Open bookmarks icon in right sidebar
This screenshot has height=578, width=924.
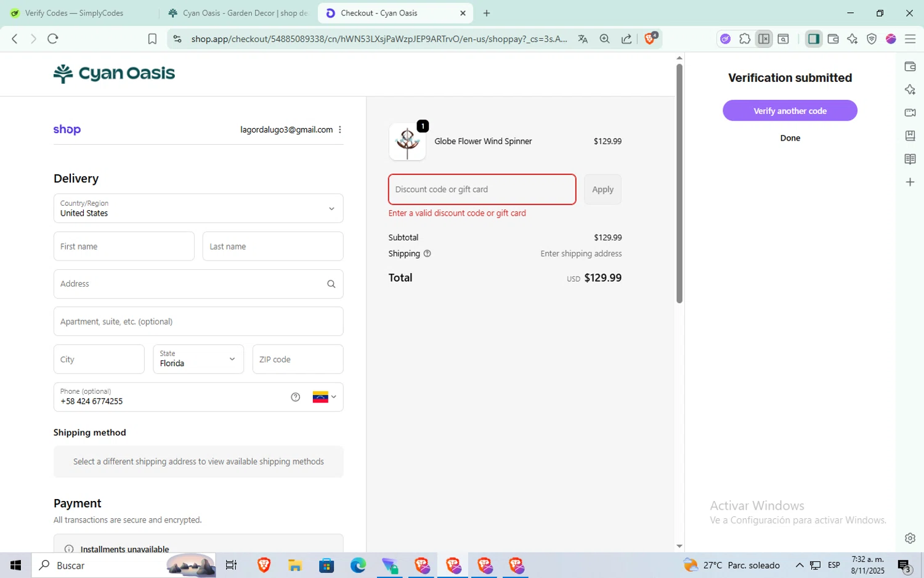[x=910, y=136]
